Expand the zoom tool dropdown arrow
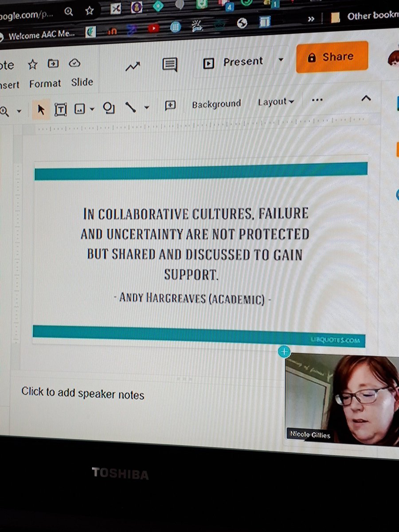Image resolution: width=399 pixels, height=532 pixels. tap(19, 111)
